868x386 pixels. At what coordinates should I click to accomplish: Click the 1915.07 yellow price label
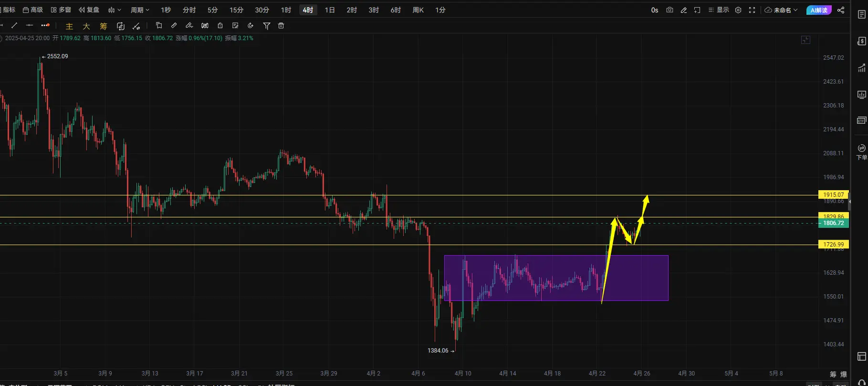[x=834, y=194]
